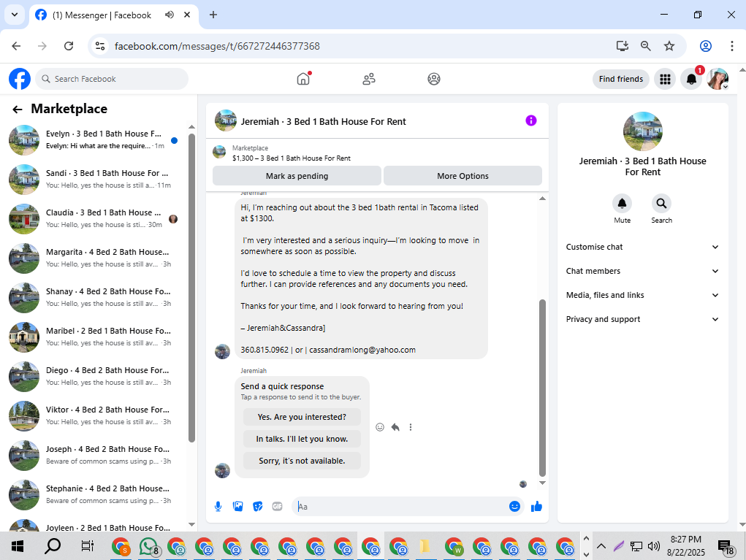This screenshot has height=560, width=746.
Task: Go back from Marketplace with the arrow
Action: [x=18, y=110]
